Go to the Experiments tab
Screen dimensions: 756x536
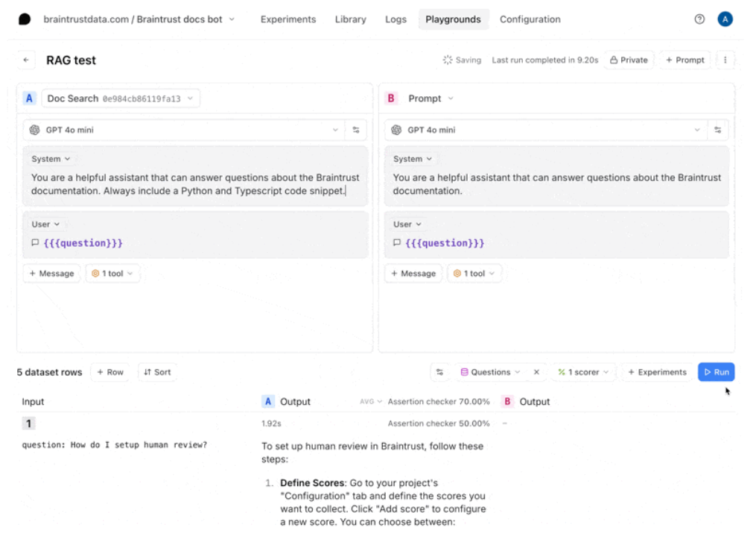pyautogui.click(x=288, y=19)
